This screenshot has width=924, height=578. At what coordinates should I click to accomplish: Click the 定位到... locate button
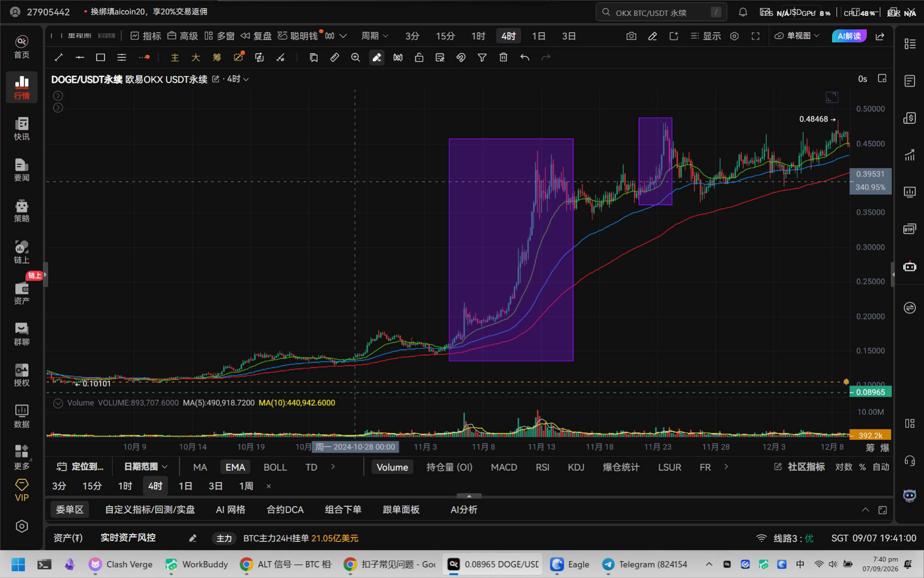point(80,467)
